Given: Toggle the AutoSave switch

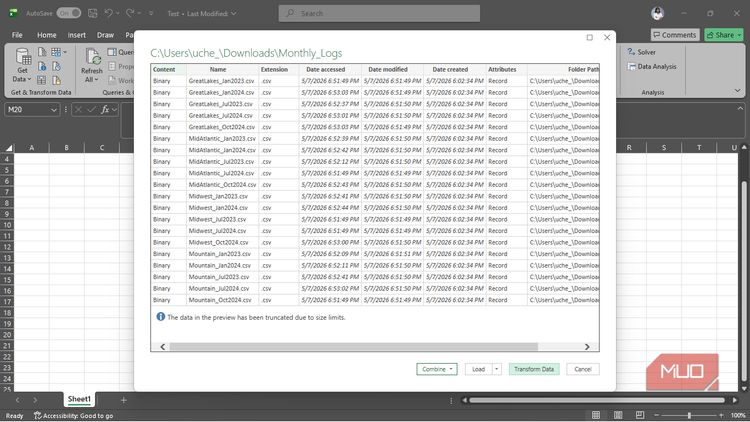Looking at the screenshot, I should 69,13.
